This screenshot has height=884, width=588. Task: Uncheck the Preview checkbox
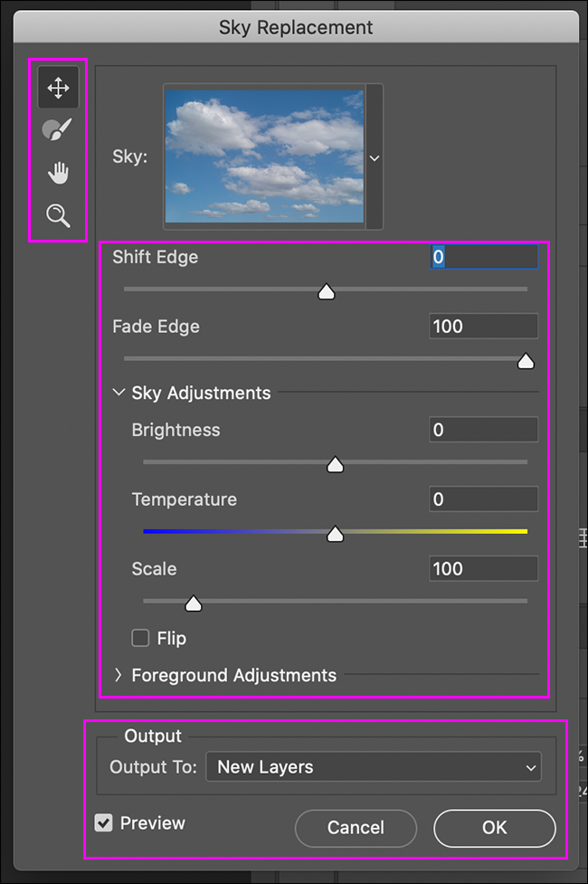point(104,823)
